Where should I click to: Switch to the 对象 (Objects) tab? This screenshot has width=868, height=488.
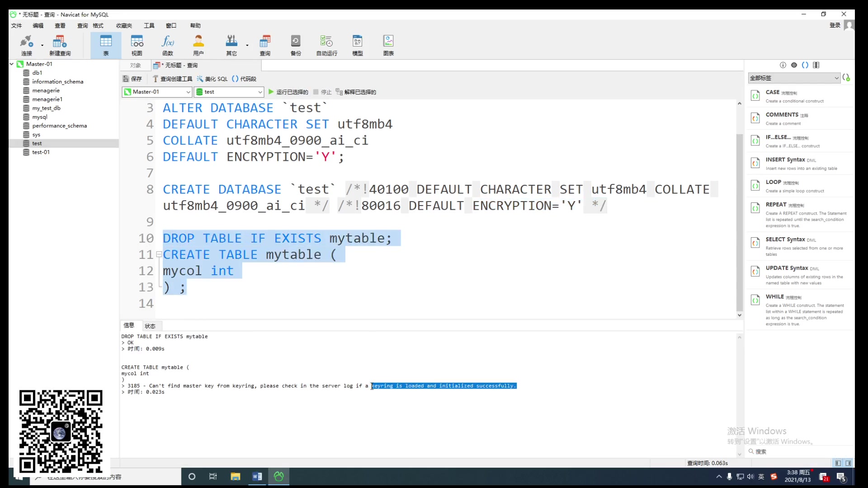coord(135,66)
